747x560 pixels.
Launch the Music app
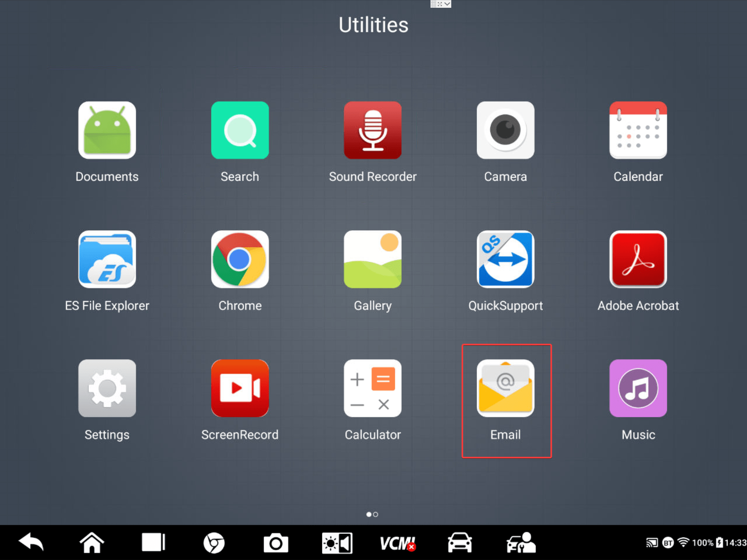(638, 388)
